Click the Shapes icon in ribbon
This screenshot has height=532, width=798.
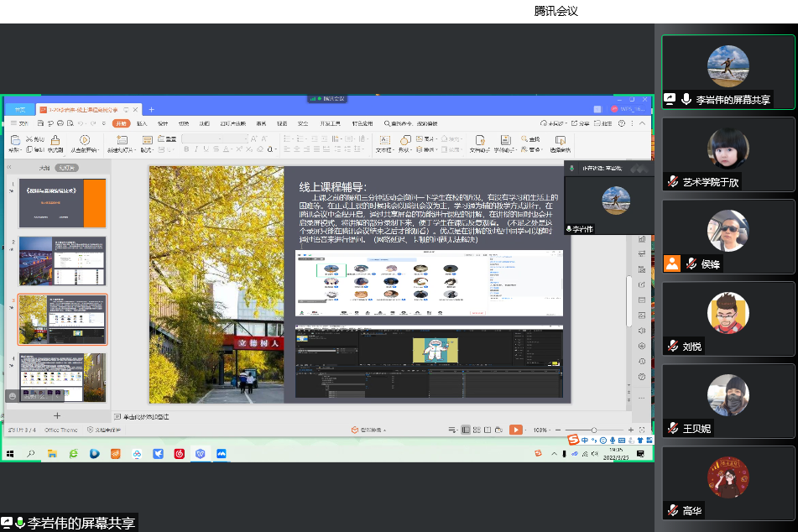click(x=405, y=140)
